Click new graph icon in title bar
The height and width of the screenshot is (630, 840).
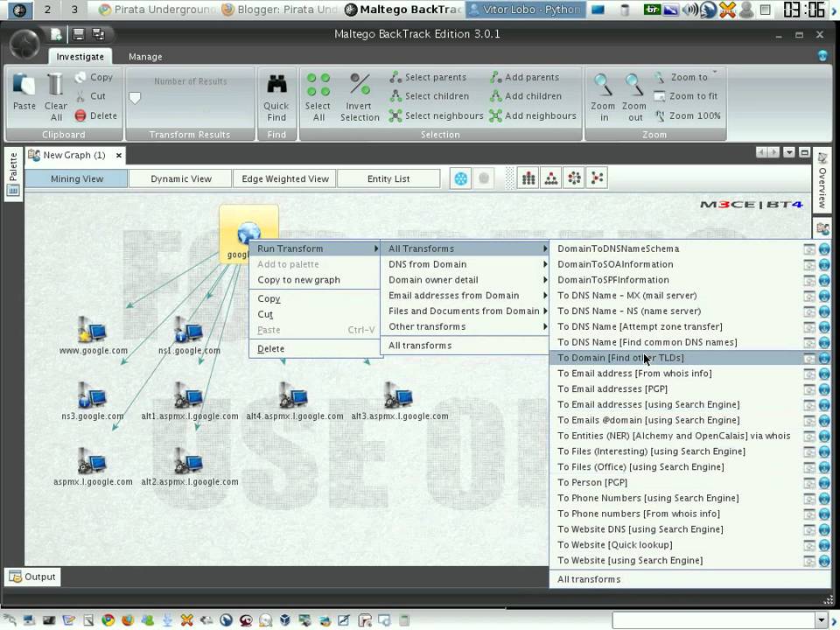pyautogui.click(x=56, y=34)
